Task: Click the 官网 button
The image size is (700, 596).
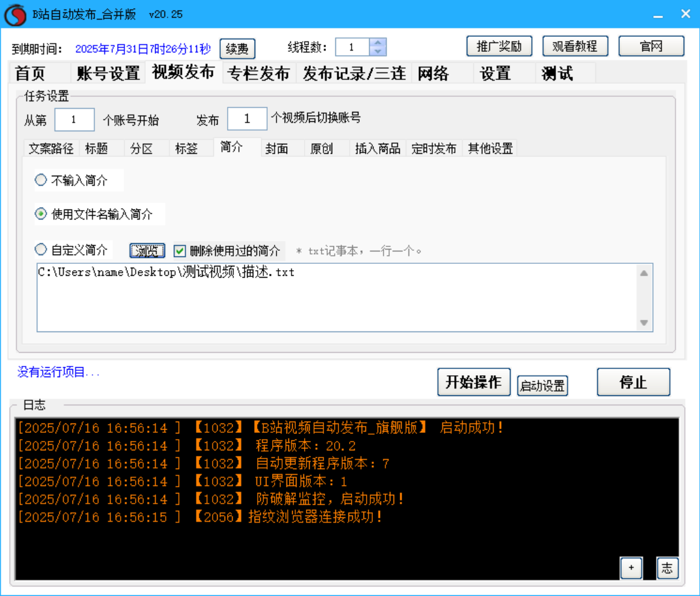Action: click(x=651, y=46)
